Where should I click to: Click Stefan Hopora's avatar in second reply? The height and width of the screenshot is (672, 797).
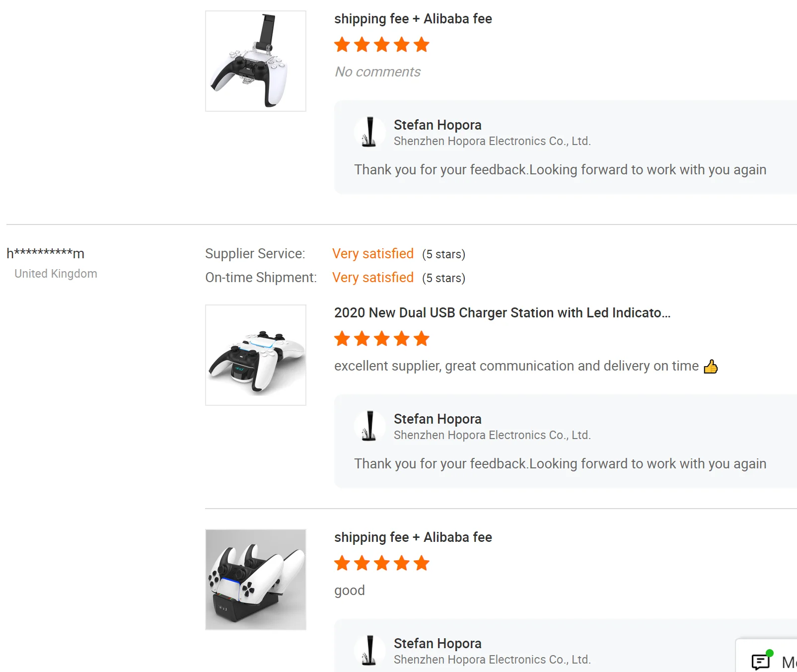[369, 426]
